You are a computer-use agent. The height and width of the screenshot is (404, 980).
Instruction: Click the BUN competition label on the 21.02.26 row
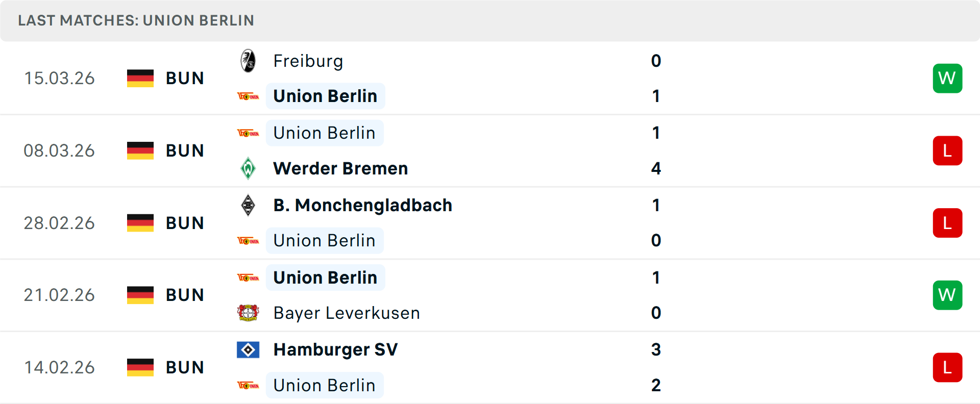(185, 295)
